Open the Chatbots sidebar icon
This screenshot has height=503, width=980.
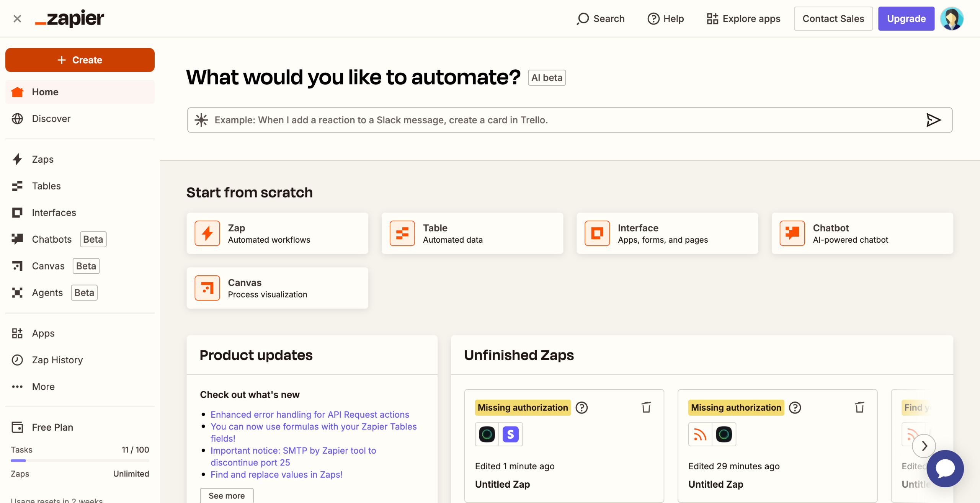[17, 239]
